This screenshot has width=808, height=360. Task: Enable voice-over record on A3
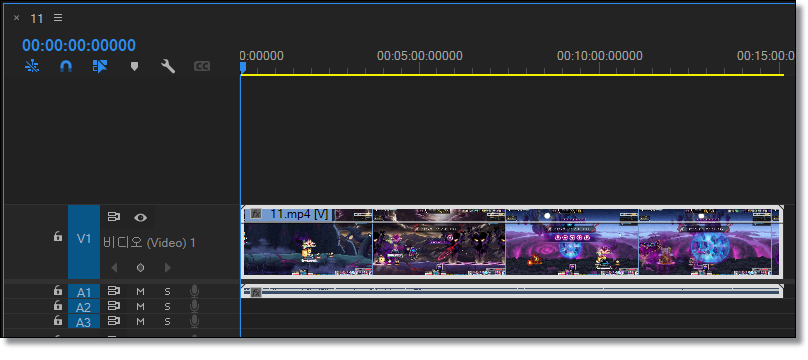click(x=194, y=321)
